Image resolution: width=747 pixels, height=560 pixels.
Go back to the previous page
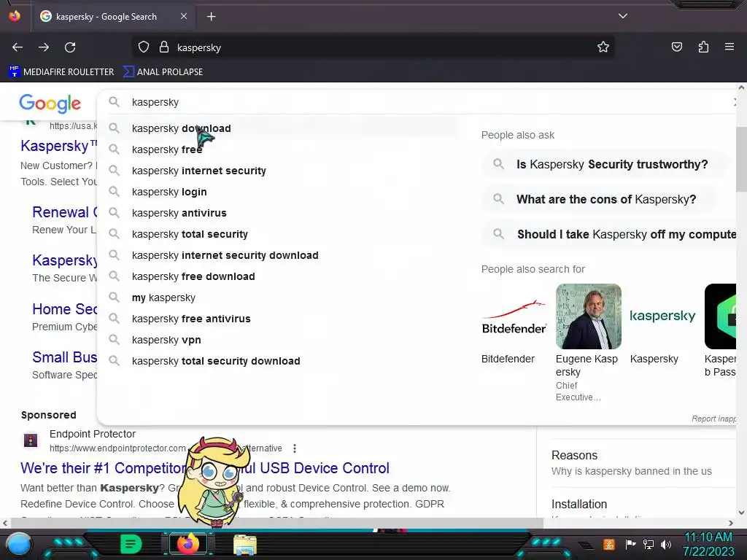click(18, 47)
